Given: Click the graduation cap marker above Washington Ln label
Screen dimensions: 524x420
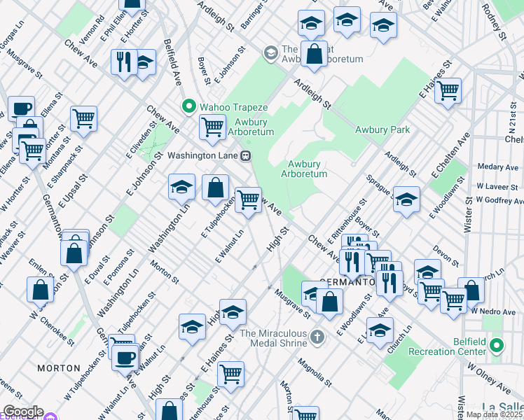Looking at the screenshot, I should [182, 188].
